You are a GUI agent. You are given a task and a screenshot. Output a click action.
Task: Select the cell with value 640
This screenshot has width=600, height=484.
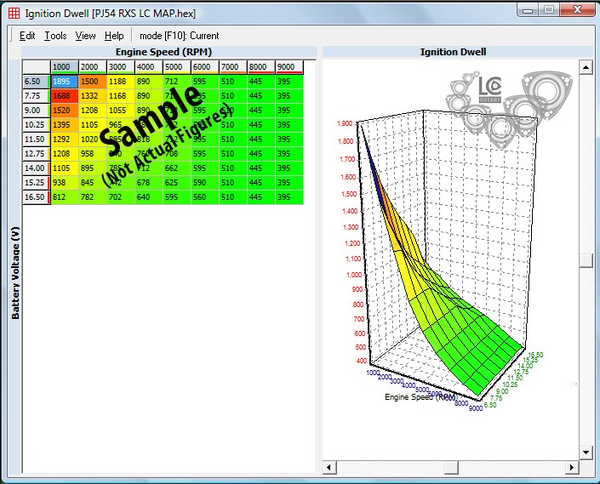click(149, 197)
